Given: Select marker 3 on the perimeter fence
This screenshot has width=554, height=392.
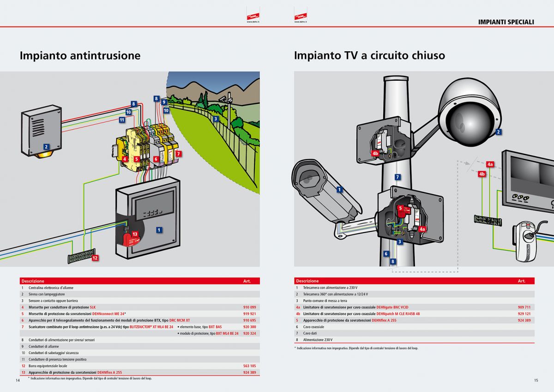Looking at the screenshot, I should [216, 119].
